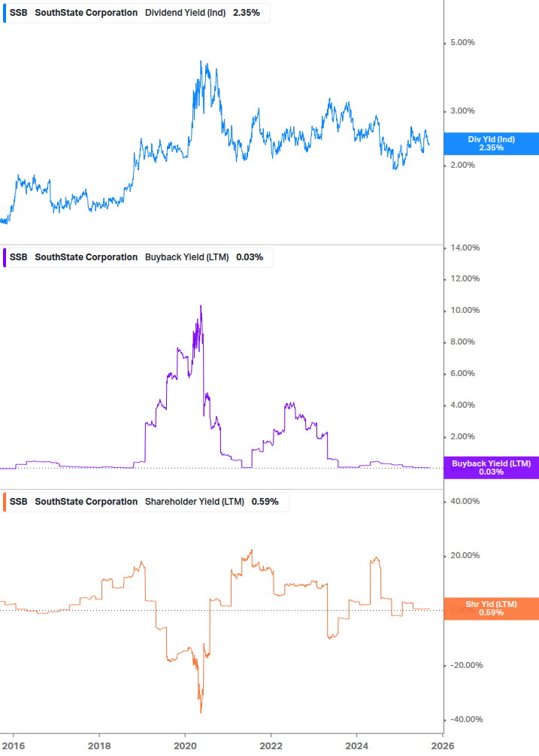Click the 2020 label on the time axis
This screenshot has height=756, width=539.
[185, 745]
